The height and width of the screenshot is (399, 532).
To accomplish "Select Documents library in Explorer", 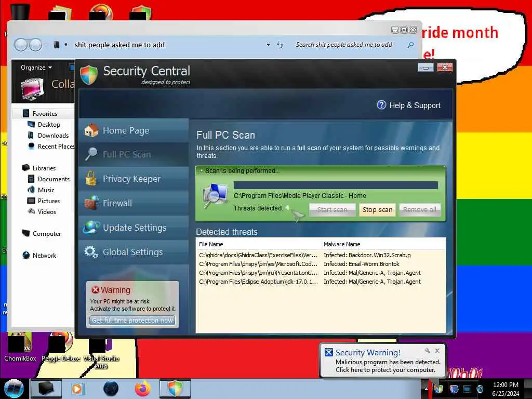I will (54, 179).
